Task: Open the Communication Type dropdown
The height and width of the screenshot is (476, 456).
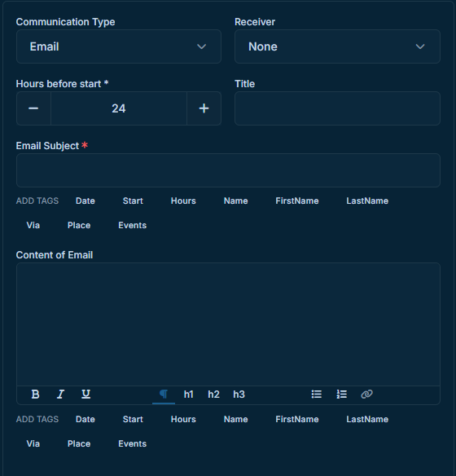Action: click(x=119, y=46)
